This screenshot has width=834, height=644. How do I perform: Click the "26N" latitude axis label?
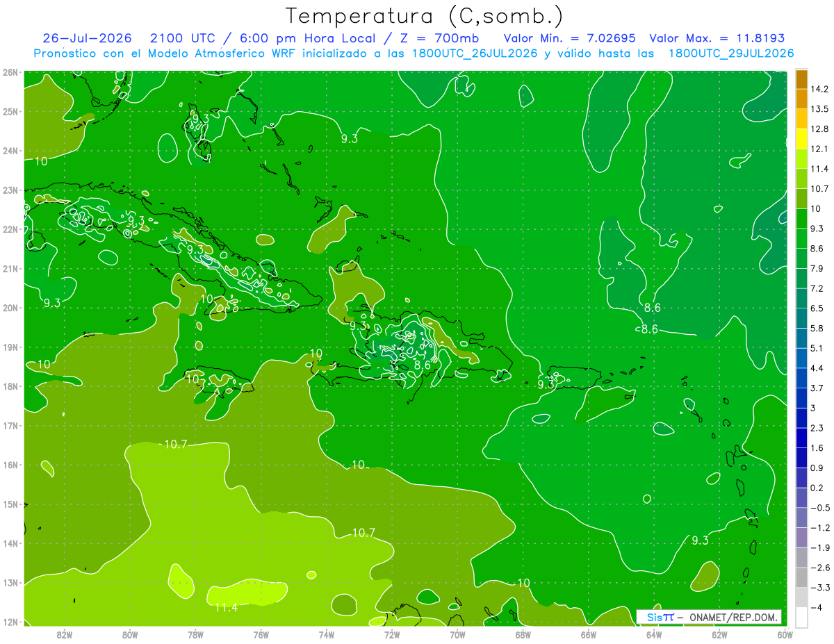point(10,72)
